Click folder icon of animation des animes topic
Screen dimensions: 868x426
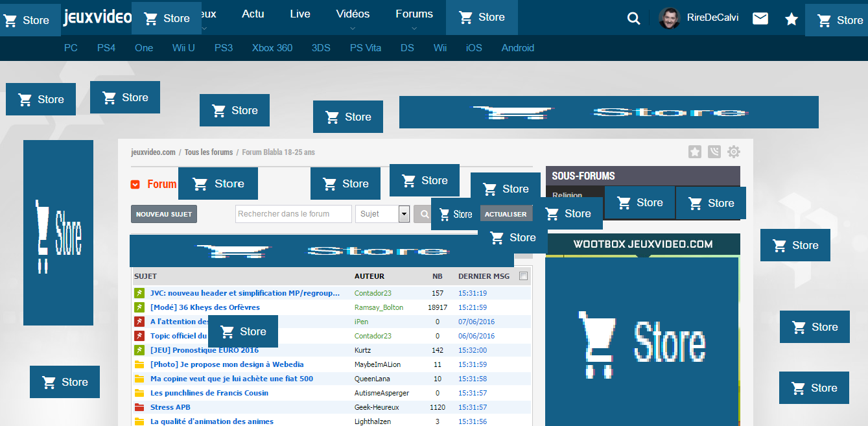coord(139,421)
